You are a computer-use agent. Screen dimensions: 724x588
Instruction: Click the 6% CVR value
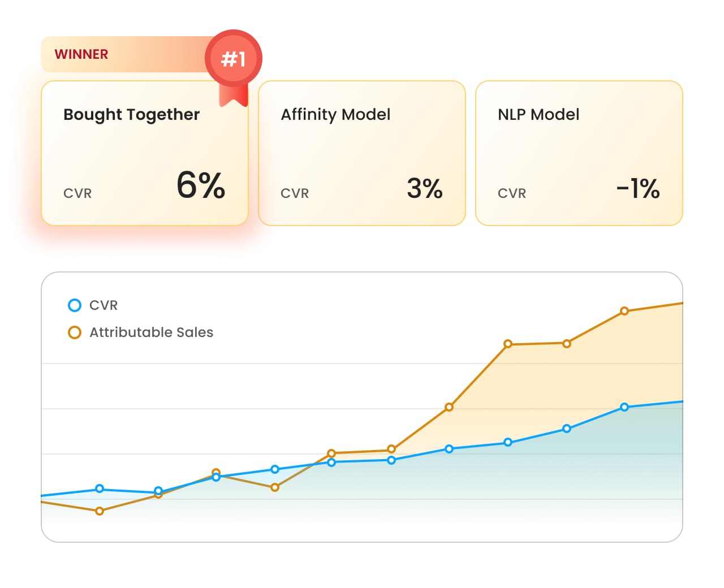pyautogui.click(x=201, y=185)
